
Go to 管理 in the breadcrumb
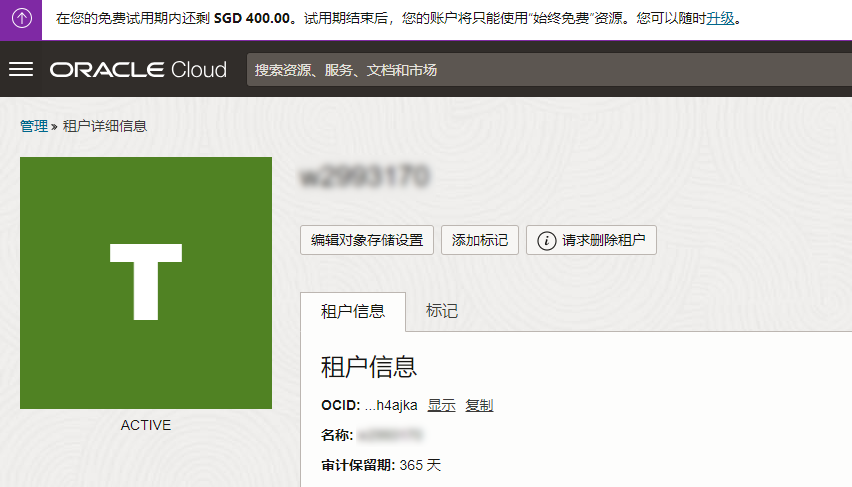(x=33, y=126)
